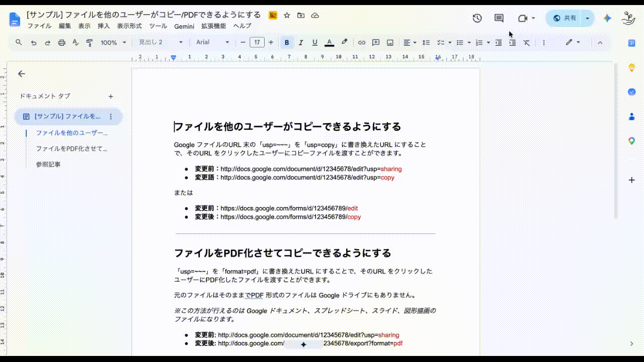Open the ツール menu
Screen dimensions: 644x362
tap(158, 26)
